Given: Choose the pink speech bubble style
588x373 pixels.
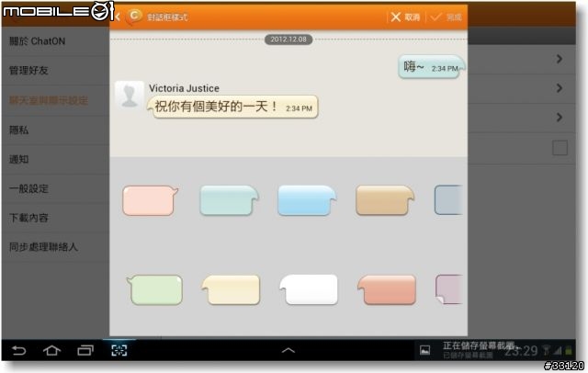Looking at the screenshot, I should click(x=150, y=200).
